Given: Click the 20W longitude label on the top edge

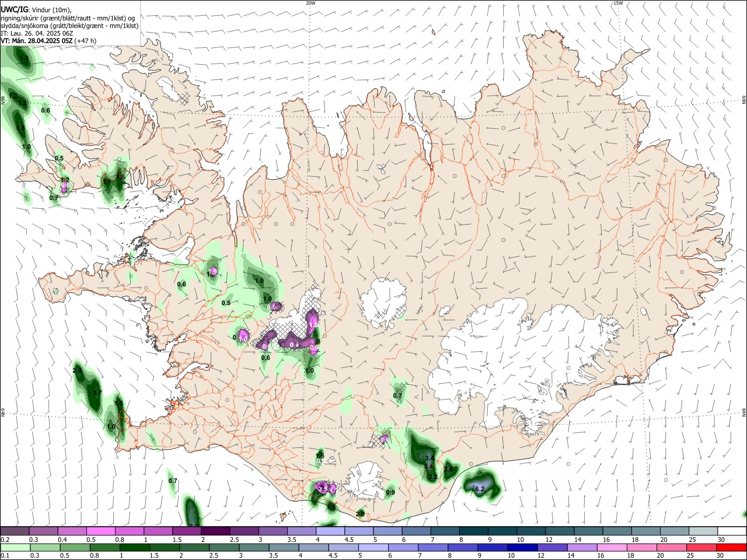Looking at the screenshot, I should [310, 3].
